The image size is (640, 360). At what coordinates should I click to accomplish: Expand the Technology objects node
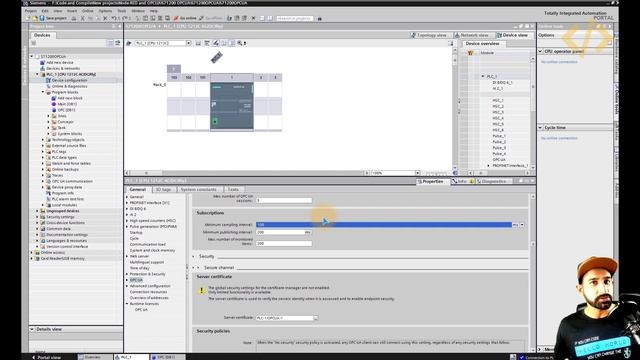pos(43,140)
